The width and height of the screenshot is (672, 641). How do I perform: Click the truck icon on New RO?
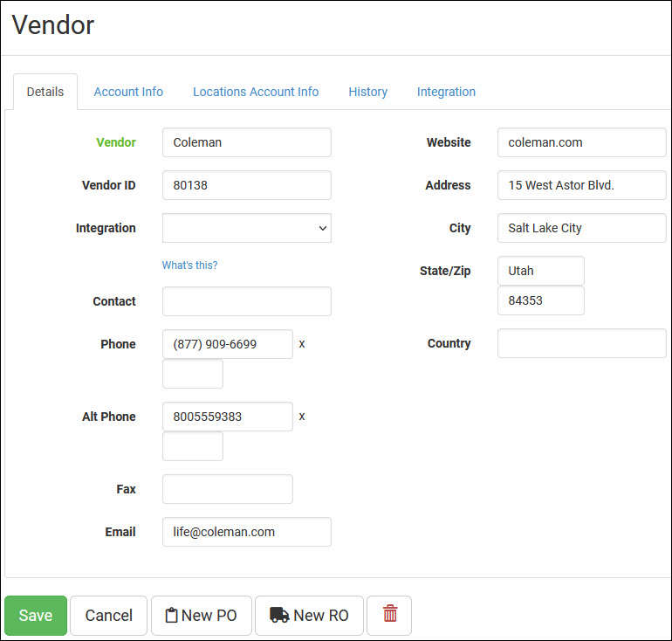(x=279, y=616)
